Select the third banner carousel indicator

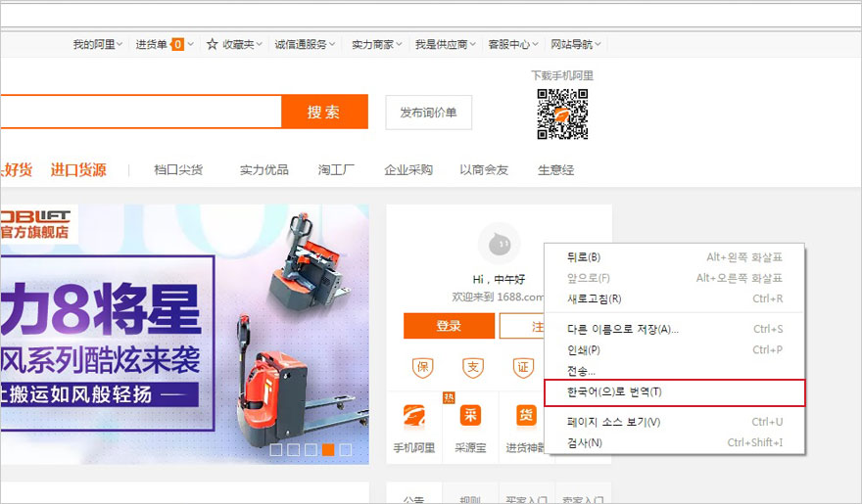pos(311,449)
